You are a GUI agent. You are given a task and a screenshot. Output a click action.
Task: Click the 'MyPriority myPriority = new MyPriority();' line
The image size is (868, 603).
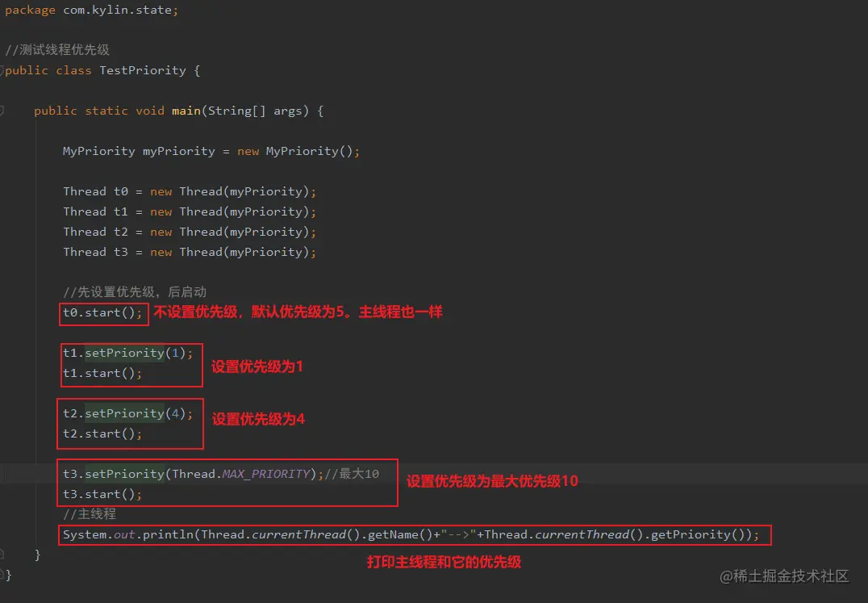[211, 151]
